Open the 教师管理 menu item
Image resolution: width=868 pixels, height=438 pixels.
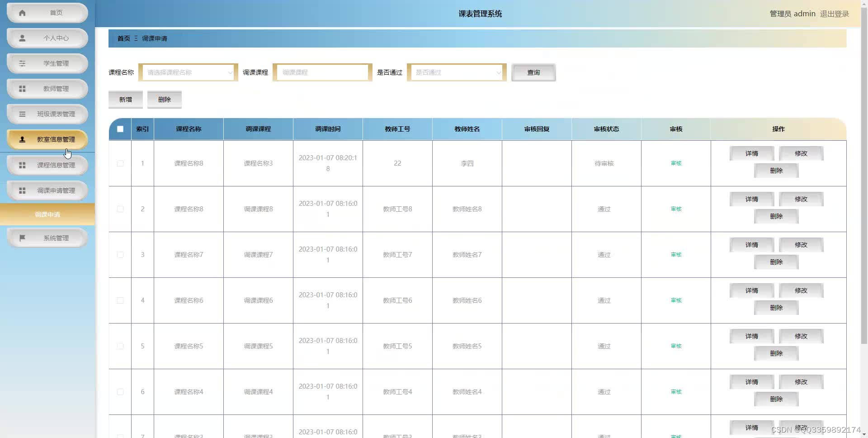click(x=47, y=89)
